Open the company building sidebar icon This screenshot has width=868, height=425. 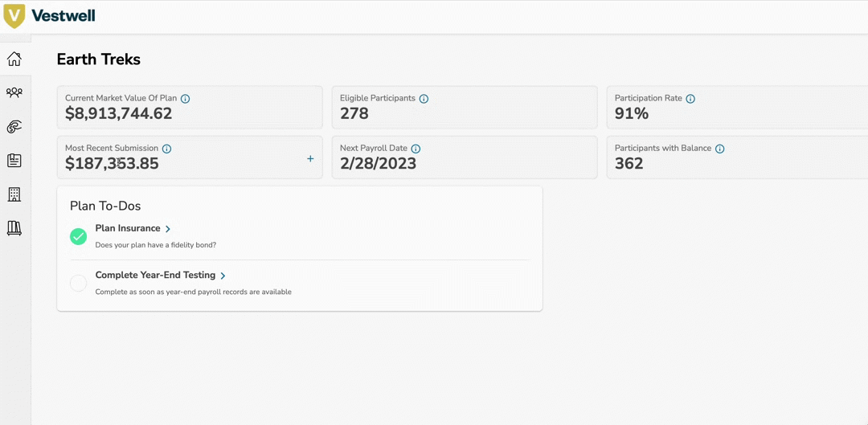14,194
